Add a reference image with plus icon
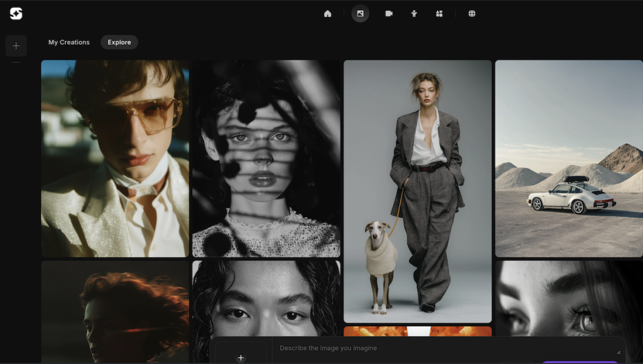 click(x=240, y=357)
